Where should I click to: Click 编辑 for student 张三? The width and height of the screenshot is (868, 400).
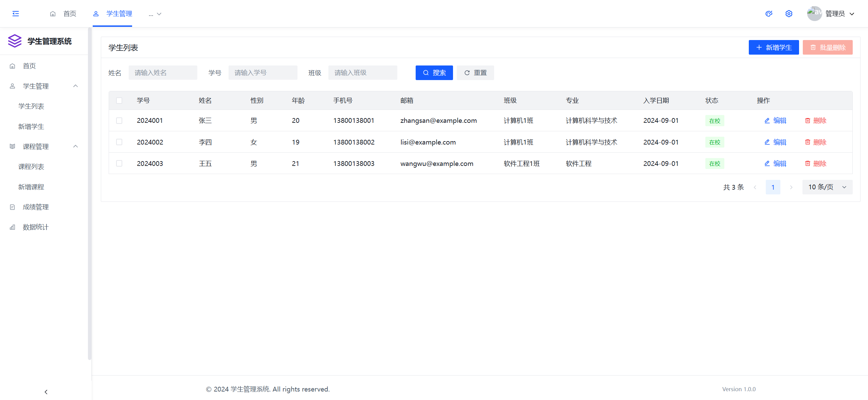coord(775,120)
